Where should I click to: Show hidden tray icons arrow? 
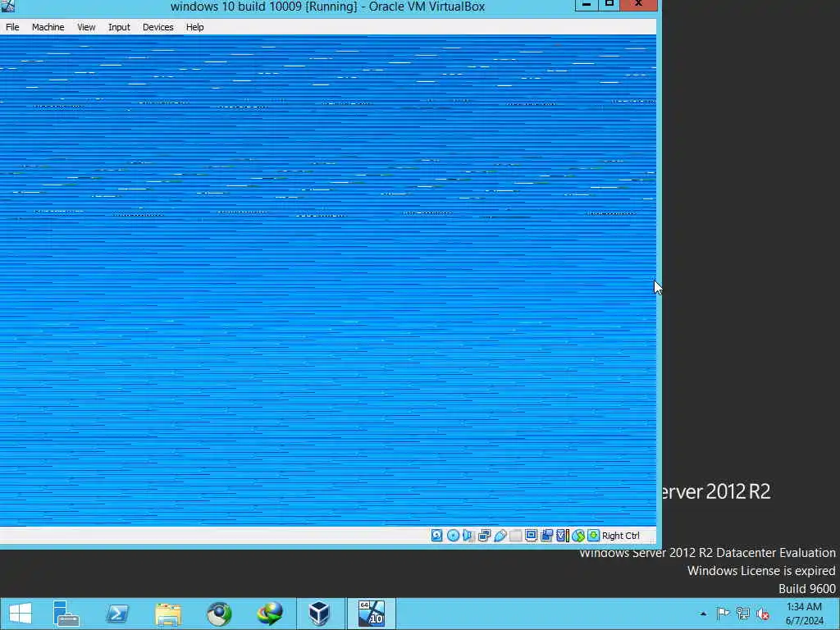(703, 614)
